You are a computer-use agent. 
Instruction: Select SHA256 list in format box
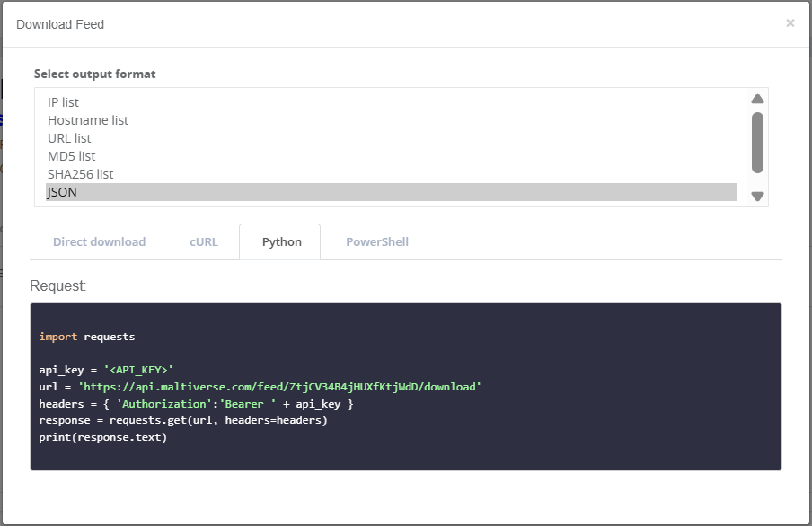click(80, 174)
